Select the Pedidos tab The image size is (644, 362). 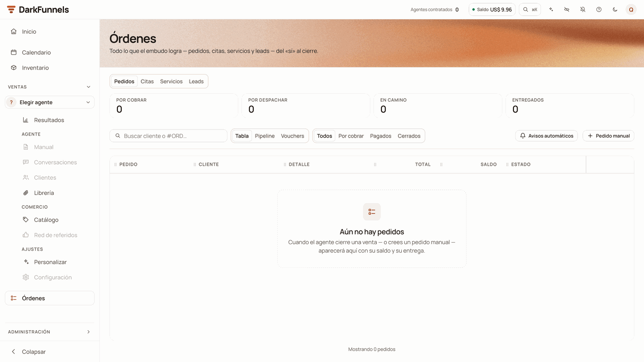[124, 81]
